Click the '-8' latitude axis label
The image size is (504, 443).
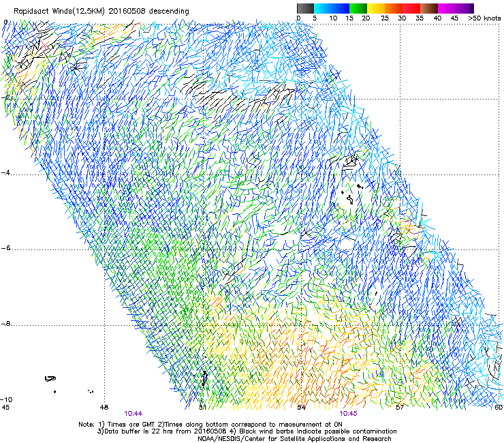click(5, 324)
